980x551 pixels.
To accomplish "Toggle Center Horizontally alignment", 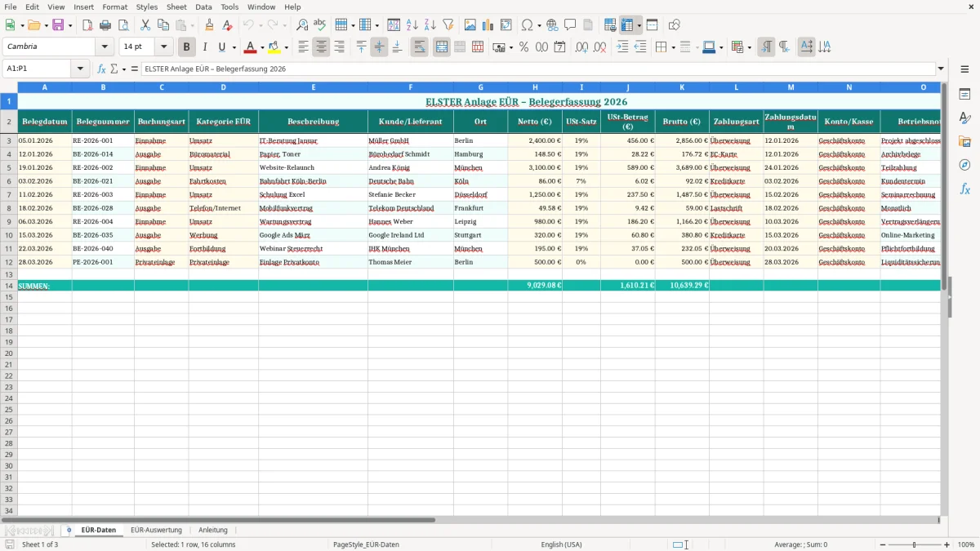I will coord(321,47).
